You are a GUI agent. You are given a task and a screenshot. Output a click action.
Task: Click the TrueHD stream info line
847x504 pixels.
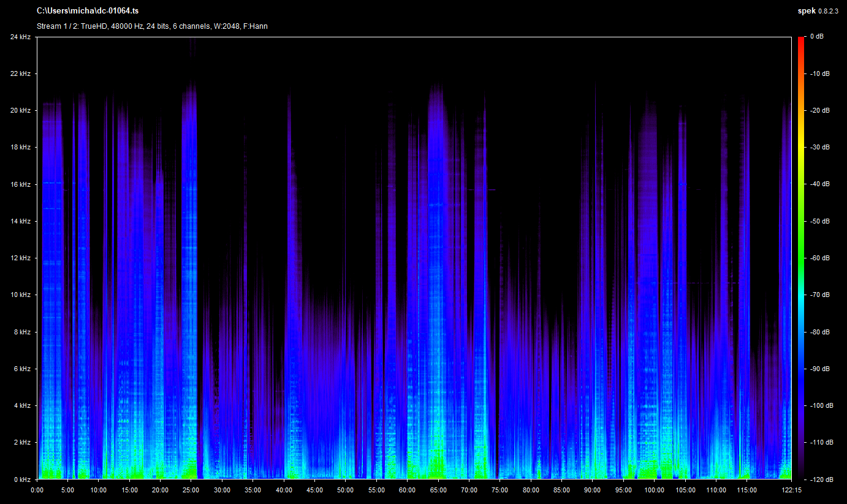click(152, 26)
